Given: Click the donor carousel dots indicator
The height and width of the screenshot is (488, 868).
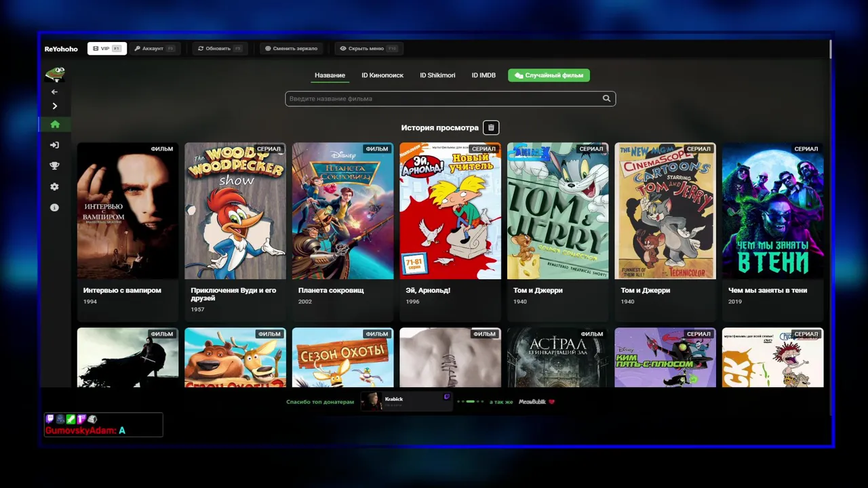Looking at the screenshot, I should 471,402.
